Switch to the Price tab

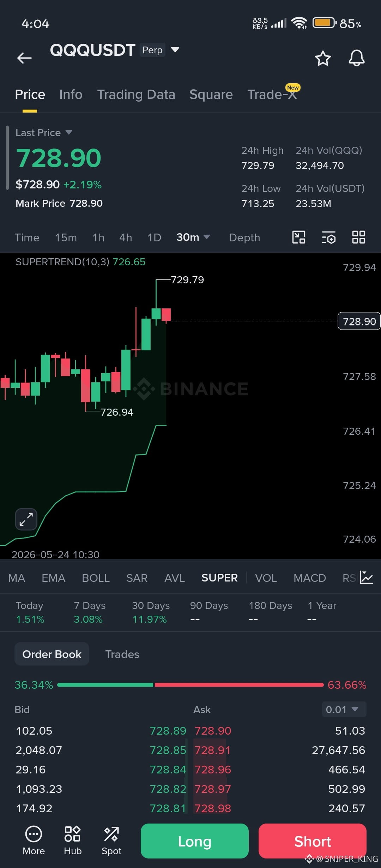(x=30, y=95)
